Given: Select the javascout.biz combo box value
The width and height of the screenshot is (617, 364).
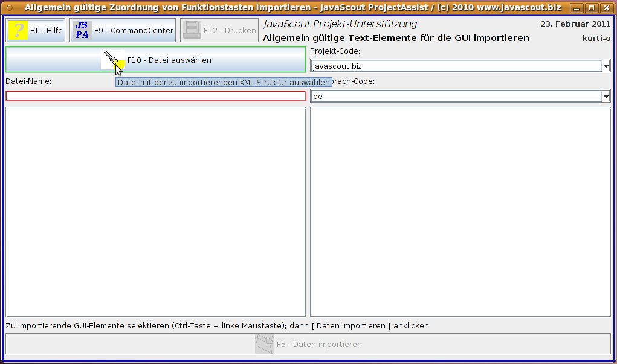Looking at the screenshot, I should click(x=455, y=66).
